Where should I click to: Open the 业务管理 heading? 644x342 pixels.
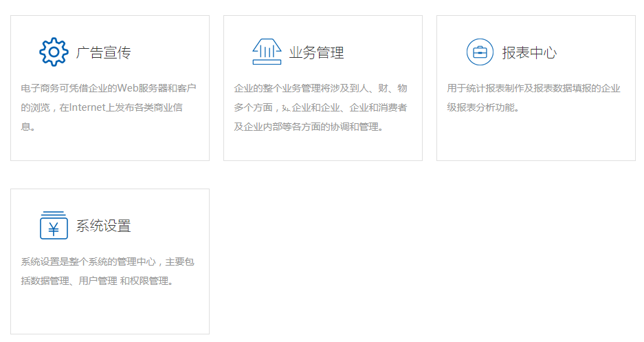(316, 53)
